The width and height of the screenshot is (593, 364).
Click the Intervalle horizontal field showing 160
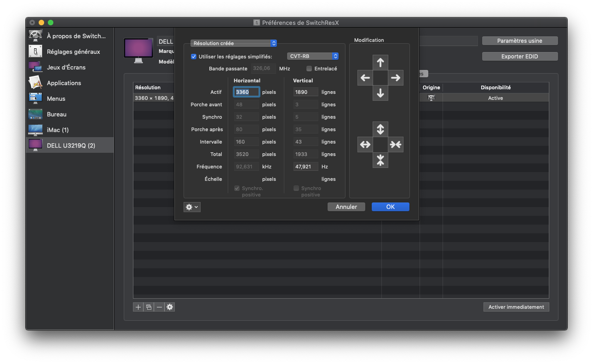(247, 142)
